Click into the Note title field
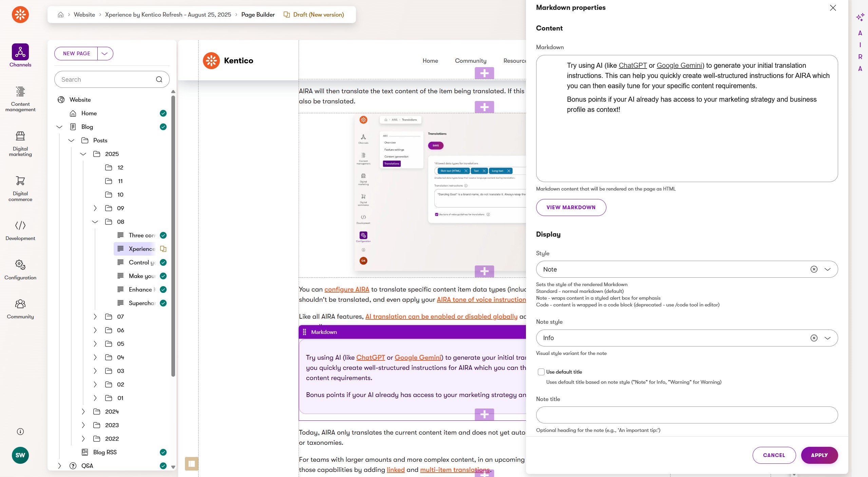This screenshot has width=868, height=477. [687, 415]
